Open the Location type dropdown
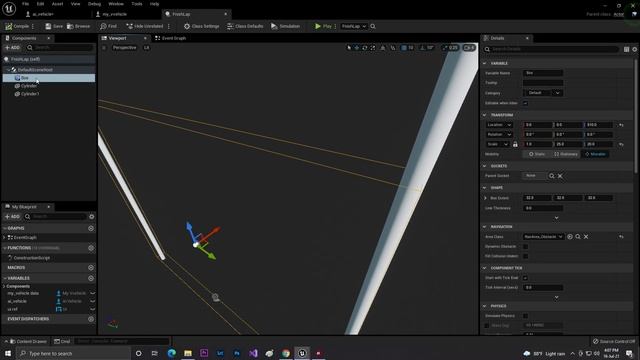Viewport: 640px width, 360px height. [x=499, y=124]
